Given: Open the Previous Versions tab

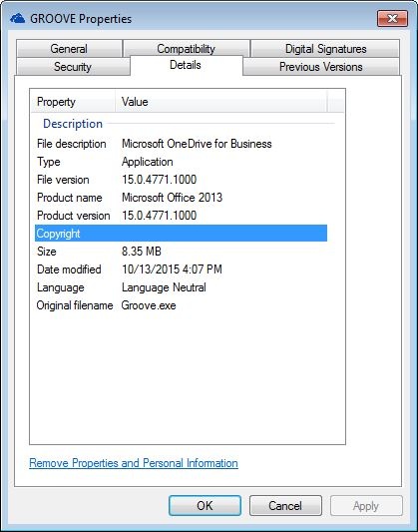Looking at the screenshot, I should (x=321, y=67).
